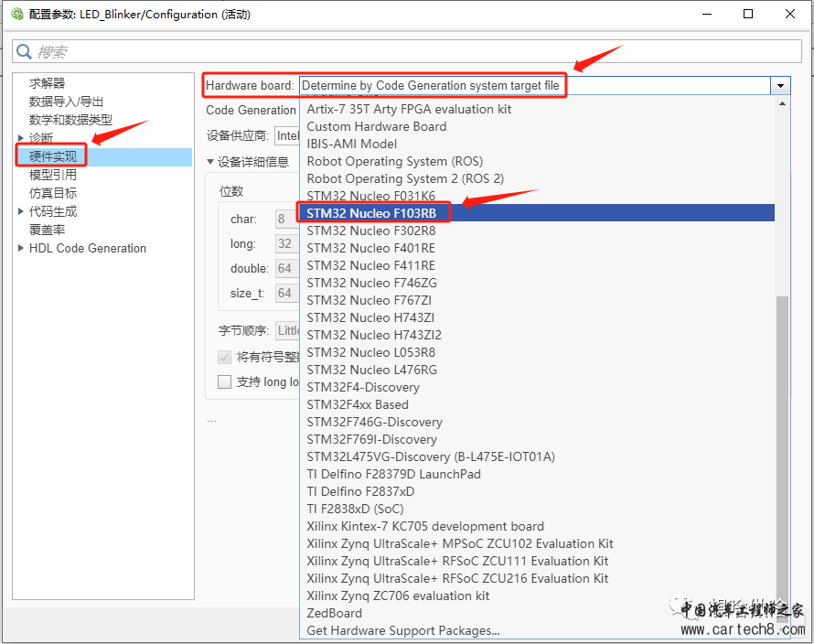The image size is (814, 644).
Task: Choose Xilinx Zynq UltraScale+ RFSoC ZCU111
Action: (x=537, y=562)
